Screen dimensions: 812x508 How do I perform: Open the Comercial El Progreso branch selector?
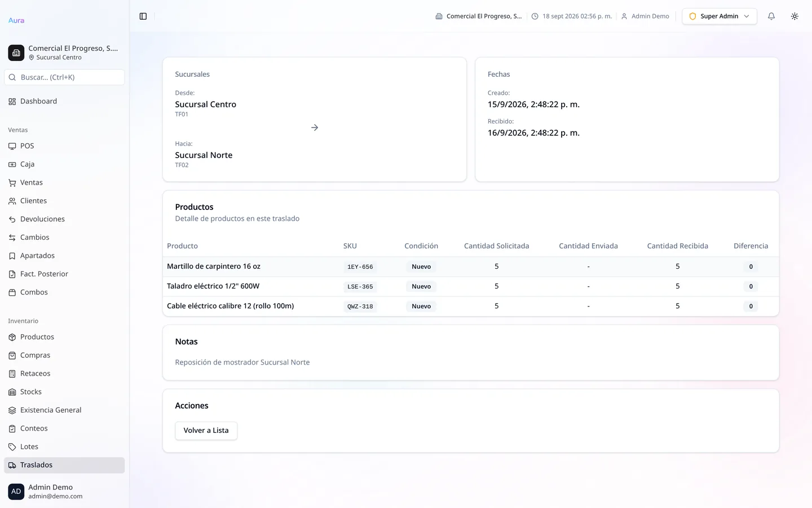tap(64, 52)
